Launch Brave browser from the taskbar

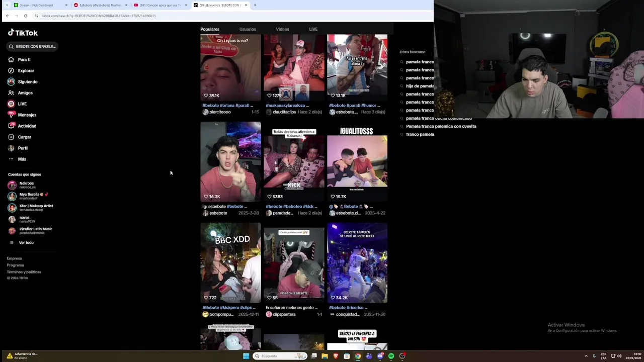336,356
